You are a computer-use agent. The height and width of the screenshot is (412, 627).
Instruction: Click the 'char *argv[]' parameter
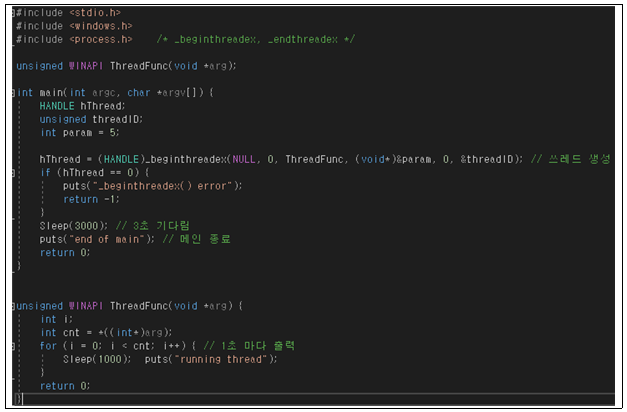coord(162,93)
